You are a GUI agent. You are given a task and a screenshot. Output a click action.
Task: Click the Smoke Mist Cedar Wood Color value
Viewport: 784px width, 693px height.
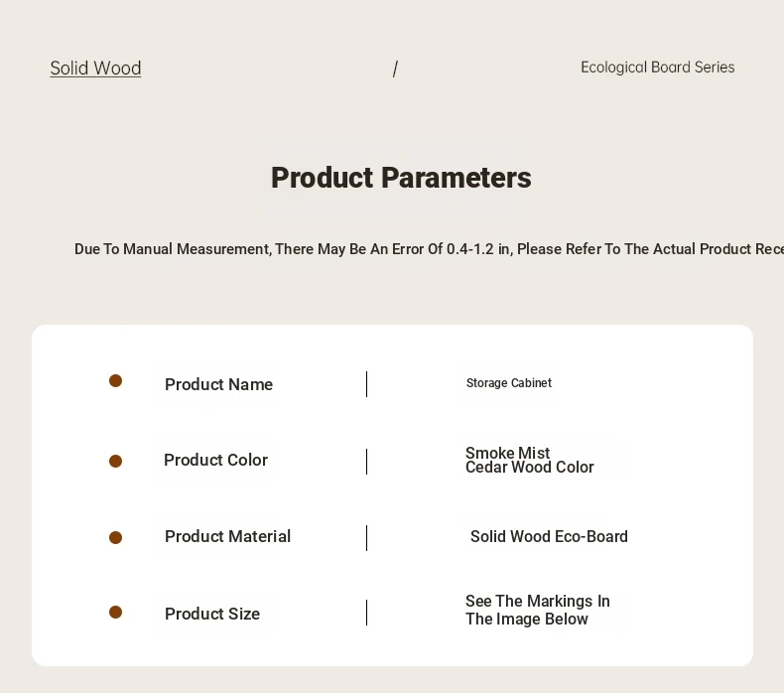[529, 460]
